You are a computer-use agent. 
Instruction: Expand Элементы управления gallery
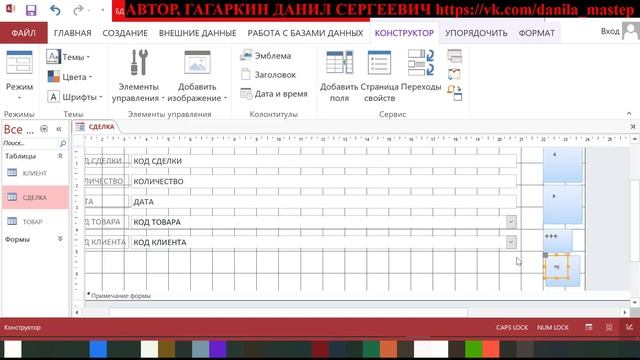pos(138,76)
